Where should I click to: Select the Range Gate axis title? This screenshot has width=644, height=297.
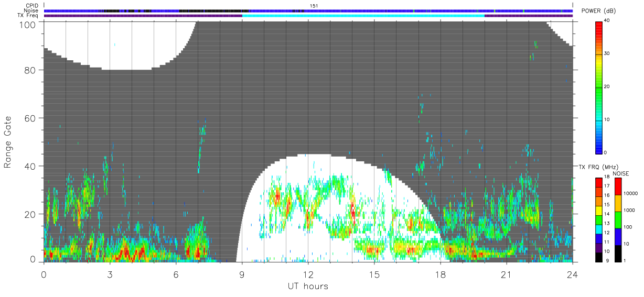click(x=8, y=141)
